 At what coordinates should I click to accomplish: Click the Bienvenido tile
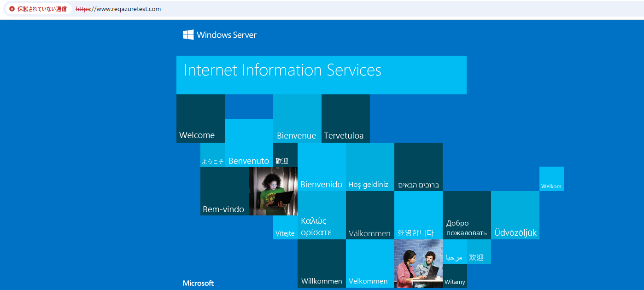click(322, 167)
